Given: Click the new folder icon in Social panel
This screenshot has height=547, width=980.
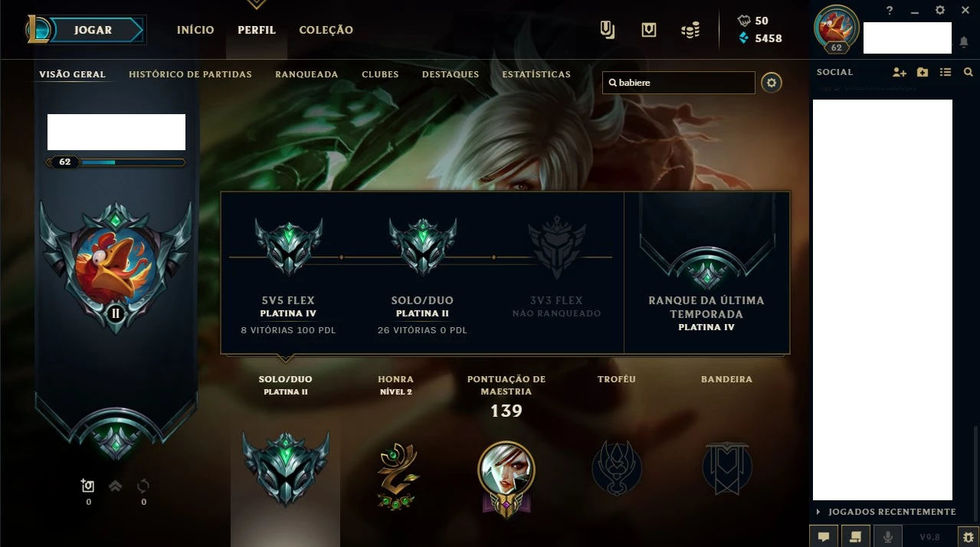Looking at the screenshot, I should coord(923,72).
